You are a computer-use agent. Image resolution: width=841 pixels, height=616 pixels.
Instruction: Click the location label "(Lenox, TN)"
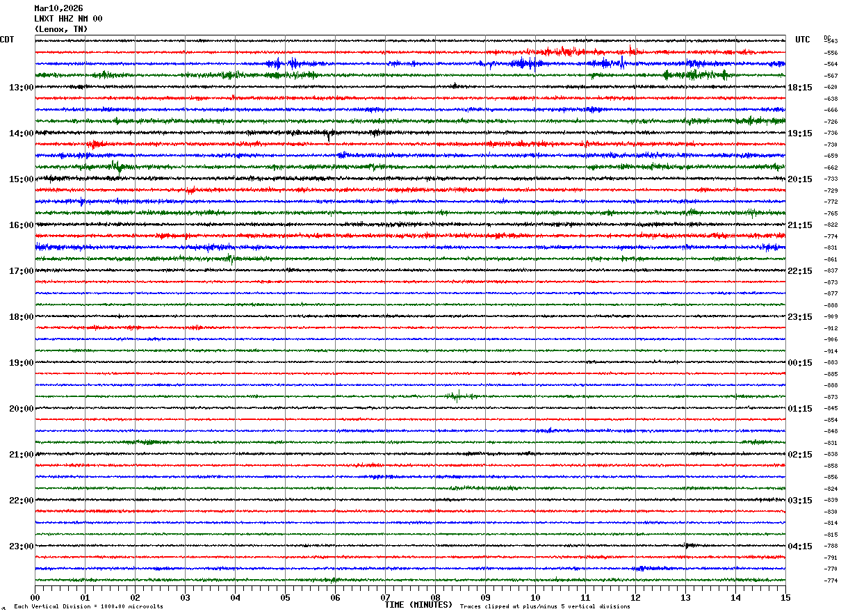[61, 29]
